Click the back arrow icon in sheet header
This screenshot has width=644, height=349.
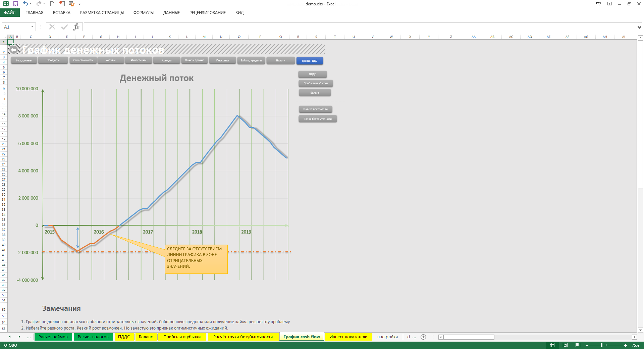pos(13,50)
